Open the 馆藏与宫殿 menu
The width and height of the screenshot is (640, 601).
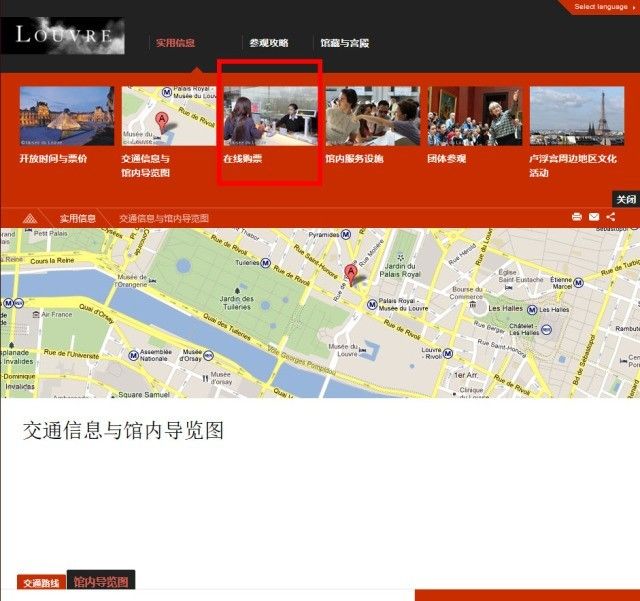click(x=345, y=43)
